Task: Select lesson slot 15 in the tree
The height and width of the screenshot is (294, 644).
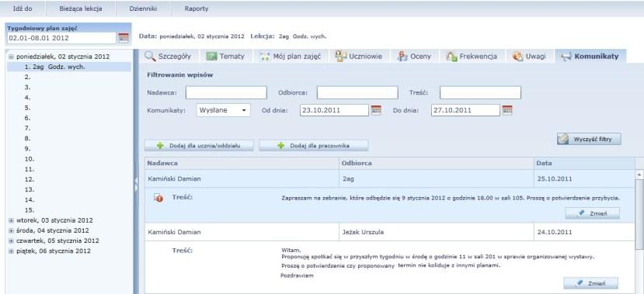Action: click(30, 210)
